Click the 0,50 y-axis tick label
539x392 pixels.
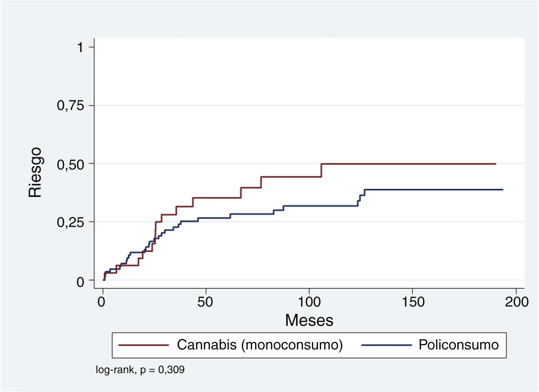coord(70,165)
